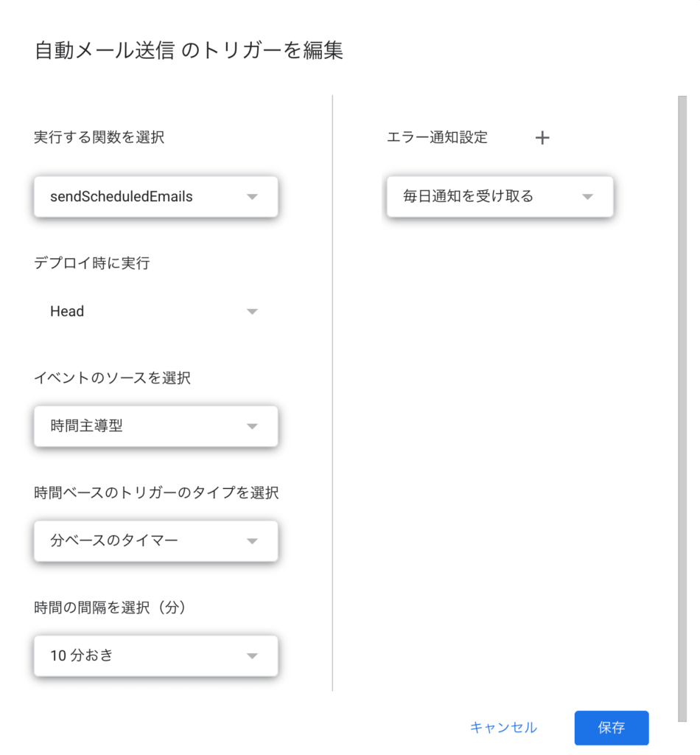Click the 時間の間隔を選択（分） label
The width and height of the screenshot is (700, 755).
[110, 608]
